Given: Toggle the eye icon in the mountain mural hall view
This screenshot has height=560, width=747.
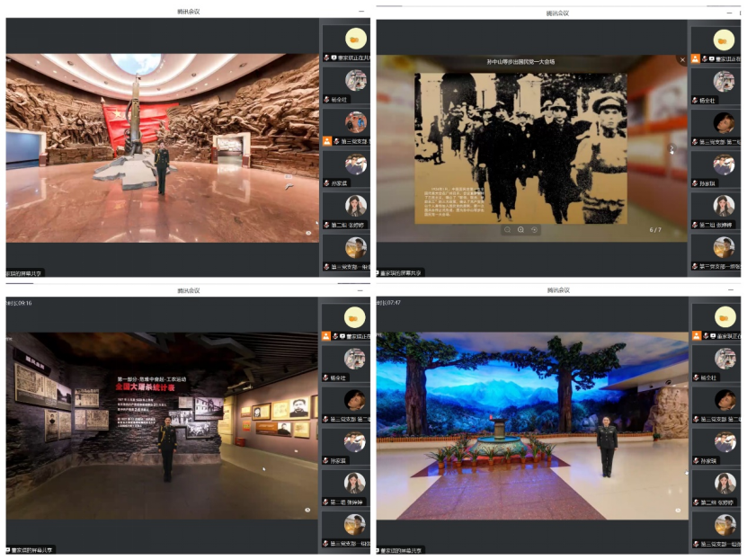Looking at the screenshot, I should [x=678, y=511].
